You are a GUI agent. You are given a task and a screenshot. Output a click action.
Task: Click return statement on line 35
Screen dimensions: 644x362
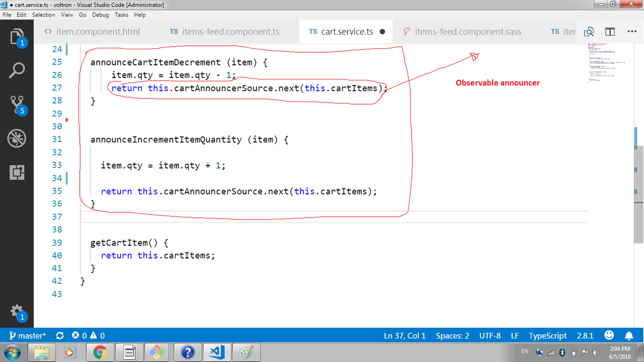[238, 191]
